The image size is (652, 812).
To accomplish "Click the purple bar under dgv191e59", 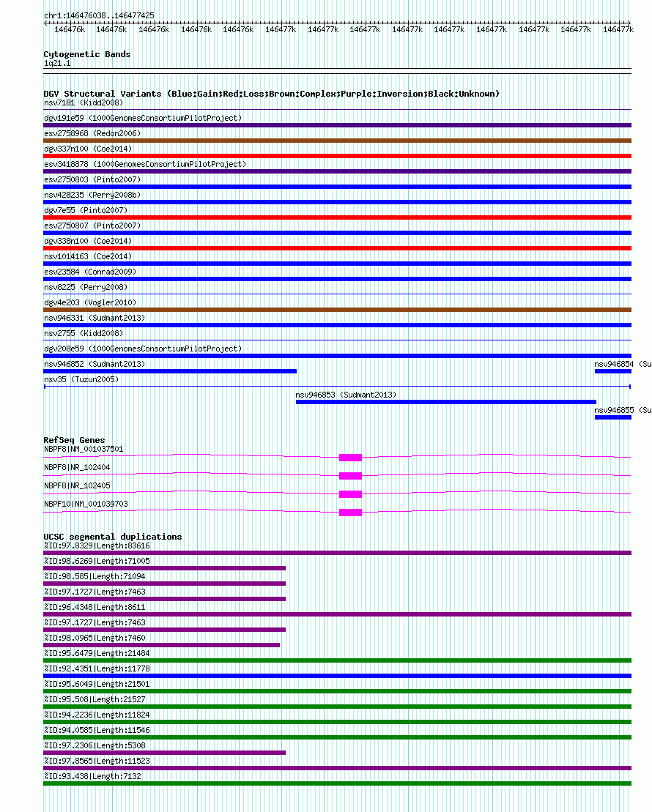I will coord(338,125).
